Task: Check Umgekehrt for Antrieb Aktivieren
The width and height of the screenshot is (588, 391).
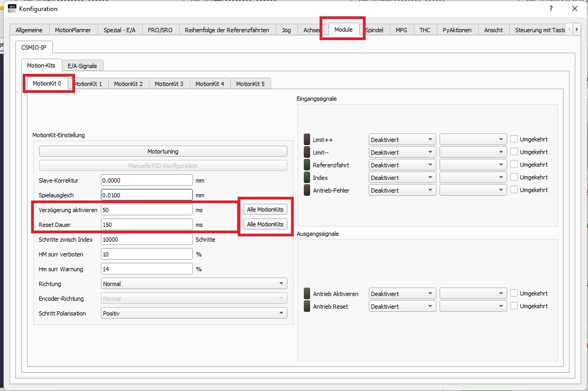Action: 514,293
